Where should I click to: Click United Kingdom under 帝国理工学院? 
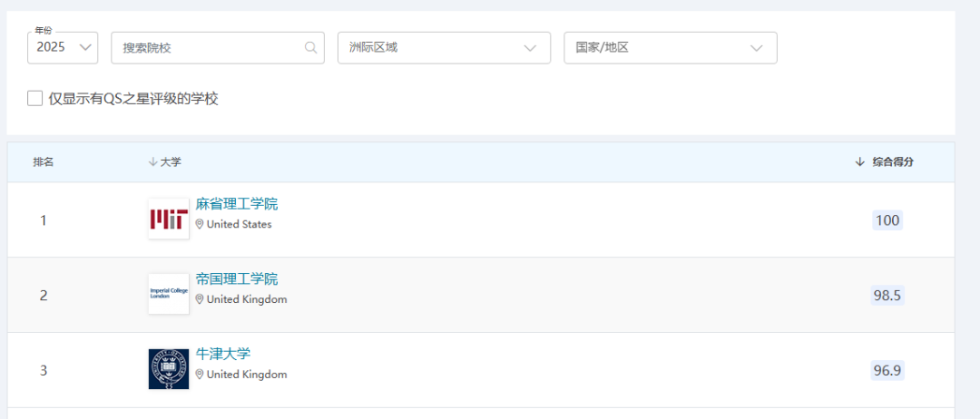247,299
